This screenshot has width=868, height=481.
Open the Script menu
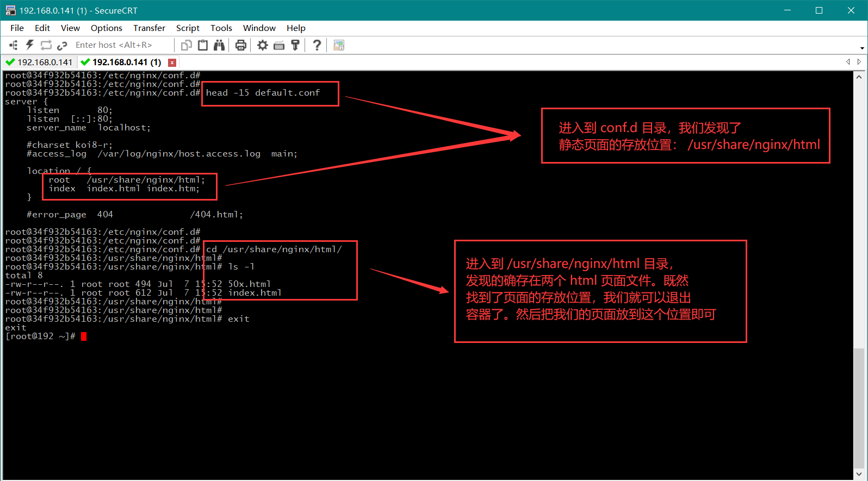click(188, 28)
